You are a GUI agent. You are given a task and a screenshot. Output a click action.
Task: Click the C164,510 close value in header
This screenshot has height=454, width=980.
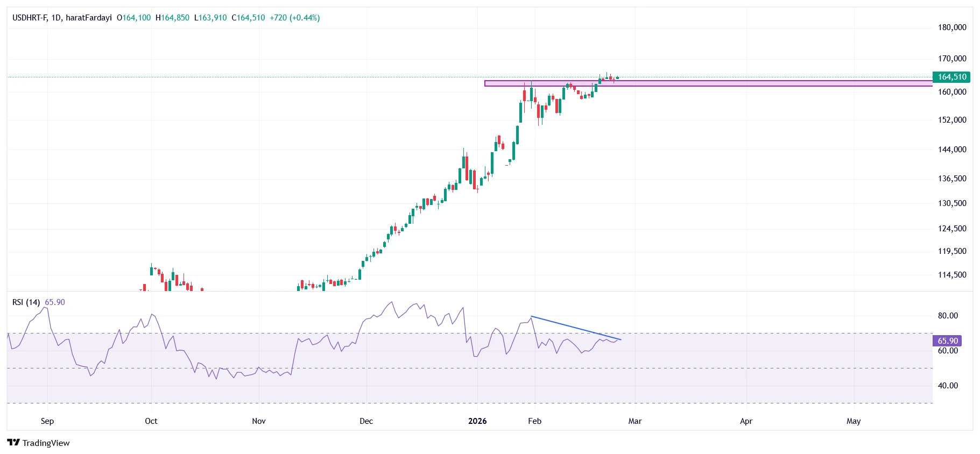pos(248,18)
